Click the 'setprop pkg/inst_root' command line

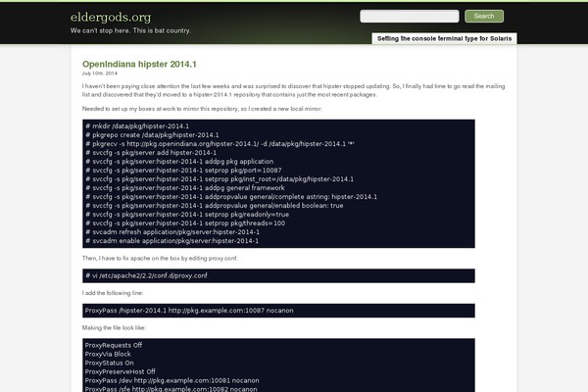(220, 179)
